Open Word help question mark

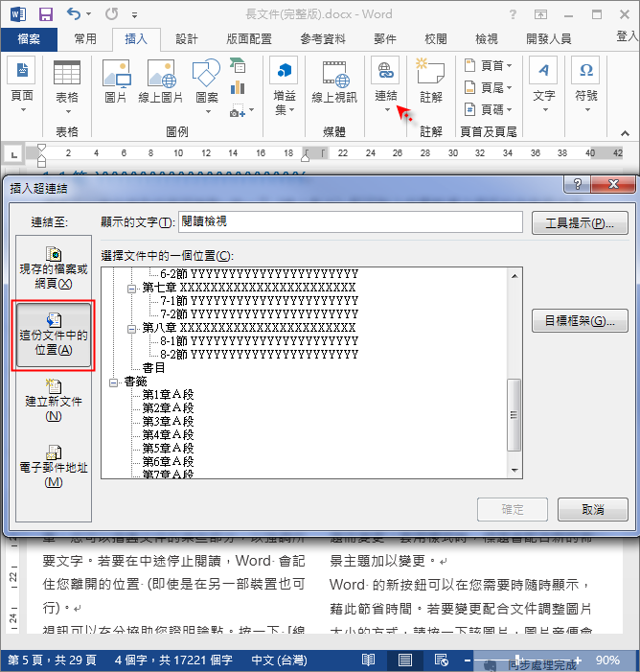[x=513, y=14]
